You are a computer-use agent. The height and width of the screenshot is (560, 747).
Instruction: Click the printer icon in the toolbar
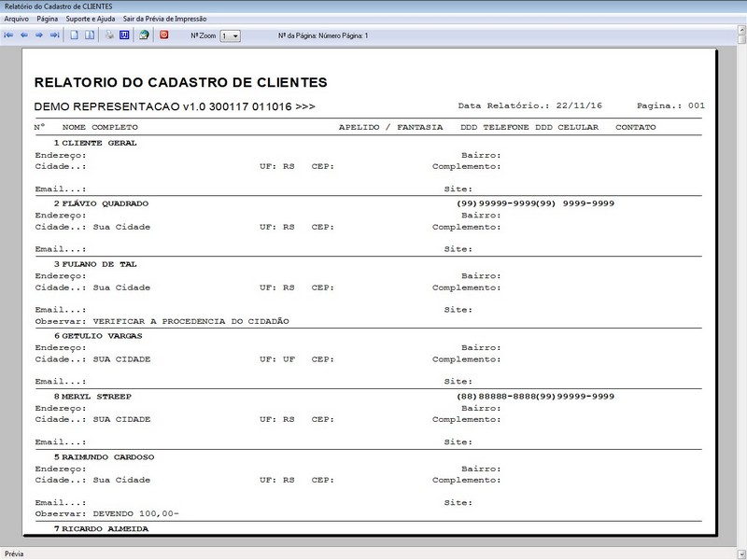(109, 35)
